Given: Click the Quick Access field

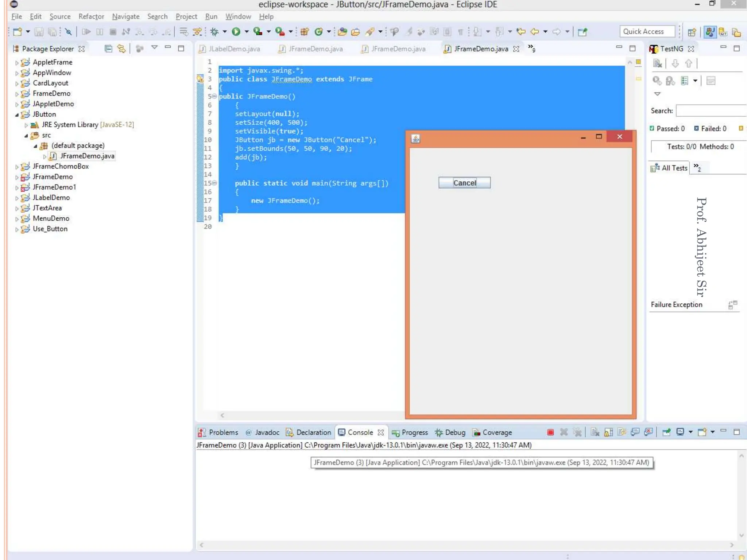Looking at the screenshot, I should (x=647, y=32).
